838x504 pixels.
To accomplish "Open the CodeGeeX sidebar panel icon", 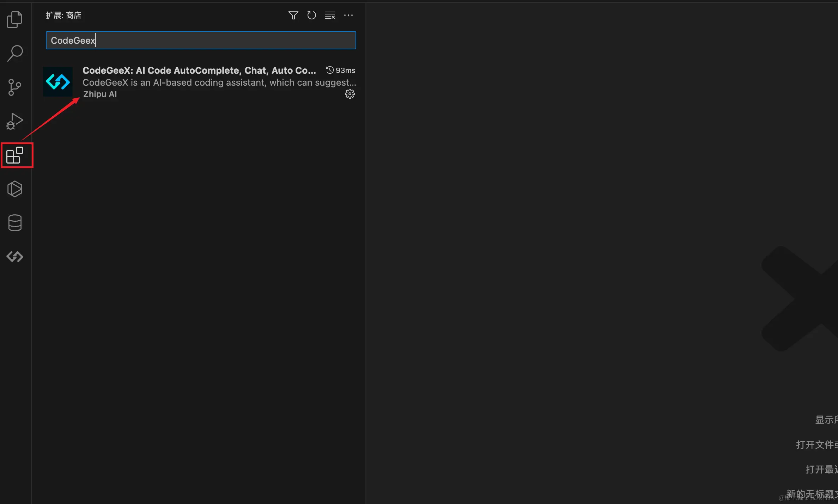I will (15, 257).
